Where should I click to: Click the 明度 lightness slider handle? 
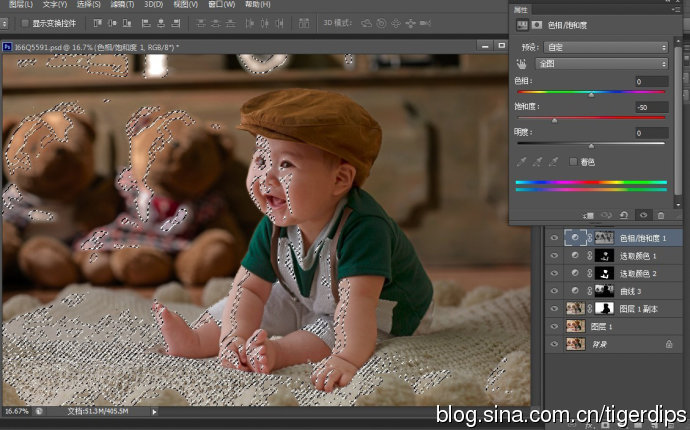tap(591, 146)
